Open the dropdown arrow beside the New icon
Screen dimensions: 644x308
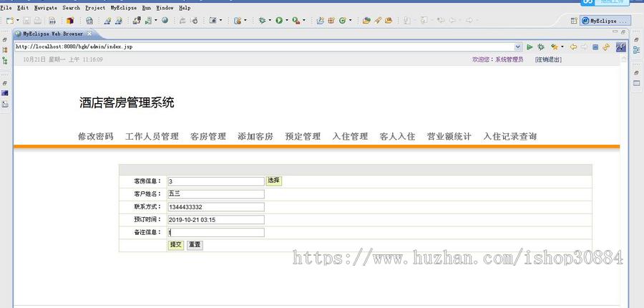point(18,20)
